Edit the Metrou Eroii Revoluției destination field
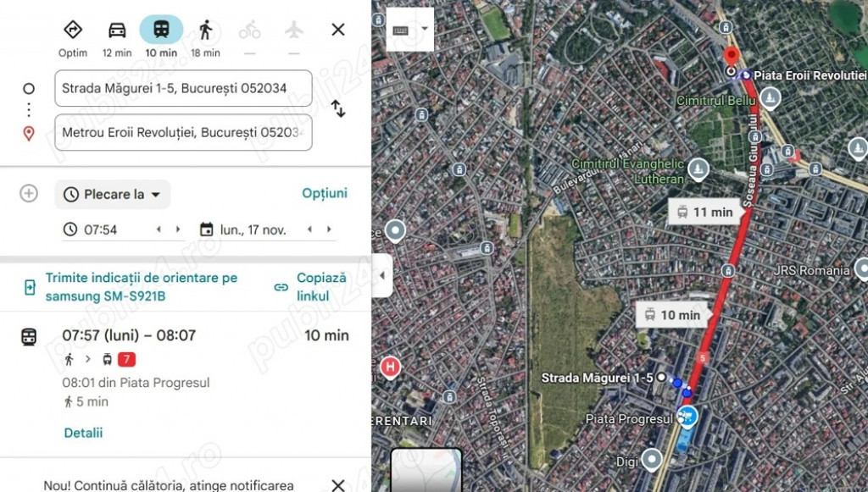The width and height of the screenshot is (868, 492). [183, 133]
